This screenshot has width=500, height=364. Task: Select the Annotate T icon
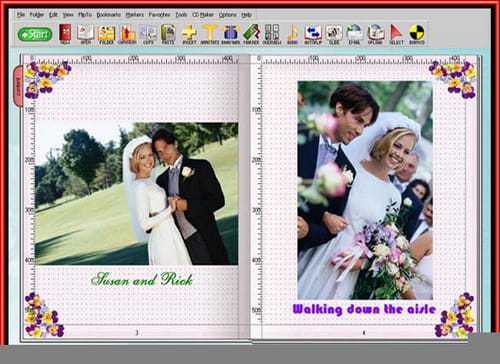(210, 34)
